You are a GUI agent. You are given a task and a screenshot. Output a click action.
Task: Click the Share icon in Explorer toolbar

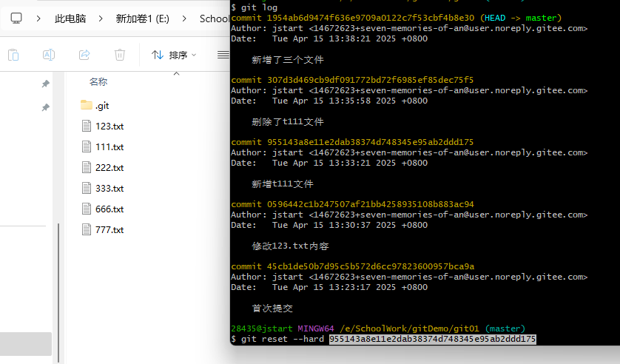(84, 55)
